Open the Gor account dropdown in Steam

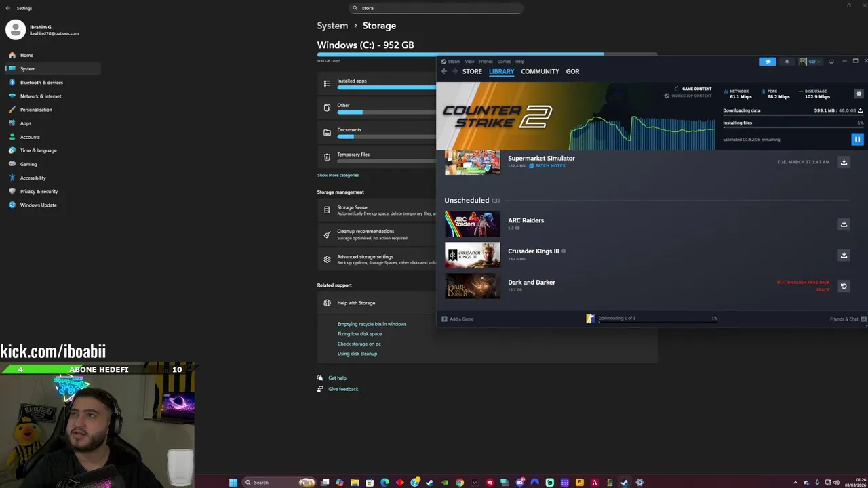810,62
